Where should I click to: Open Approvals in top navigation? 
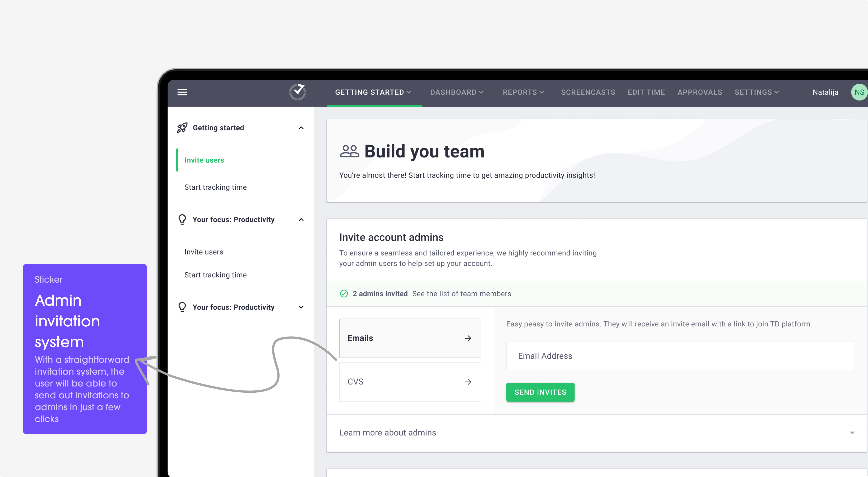click(700, 92)
